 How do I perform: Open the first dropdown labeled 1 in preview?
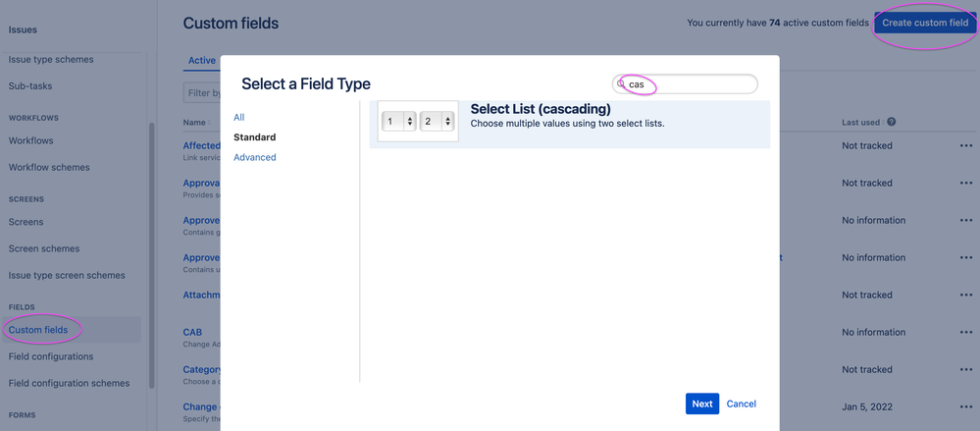[398, 122]
